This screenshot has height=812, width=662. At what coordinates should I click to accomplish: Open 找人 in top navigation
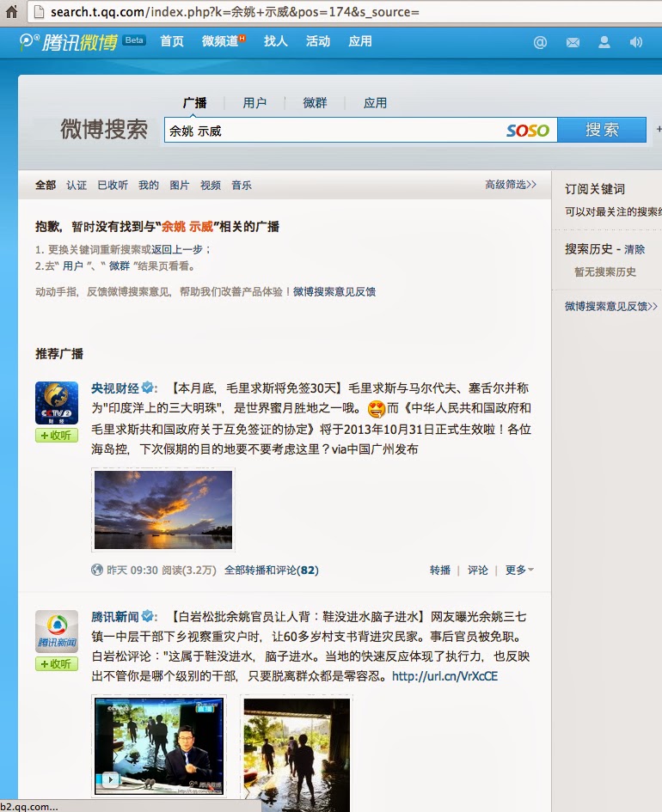pyautogui.click(x=276, y=41)
